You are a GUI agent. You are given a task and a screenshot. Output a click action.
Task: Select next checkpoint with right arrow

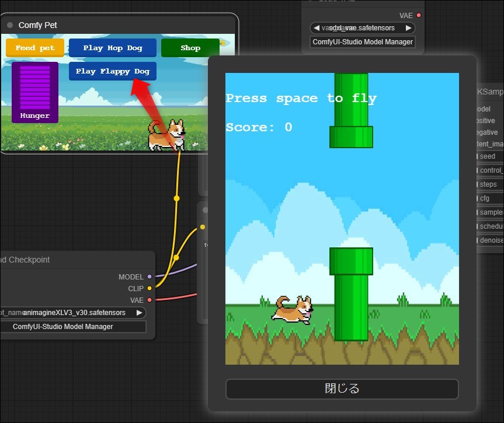pyautogui.click(x=139, y=313)
